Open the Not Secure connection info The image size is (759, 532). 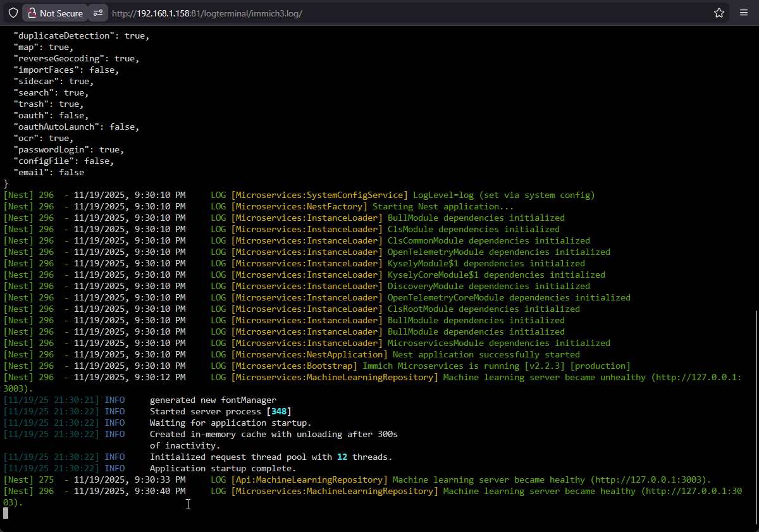[x=54, y=13]
